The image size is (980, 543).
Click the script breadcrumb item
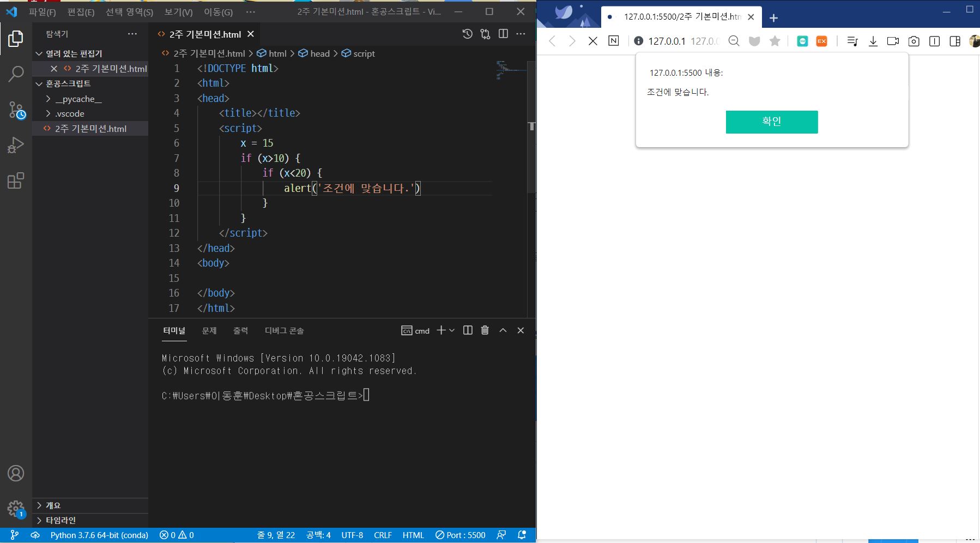[358, 53]
